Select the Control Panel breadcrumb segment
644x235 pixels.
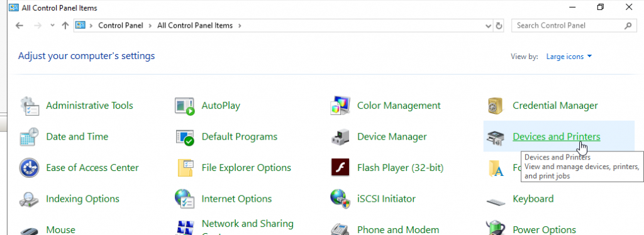[121, 25]
